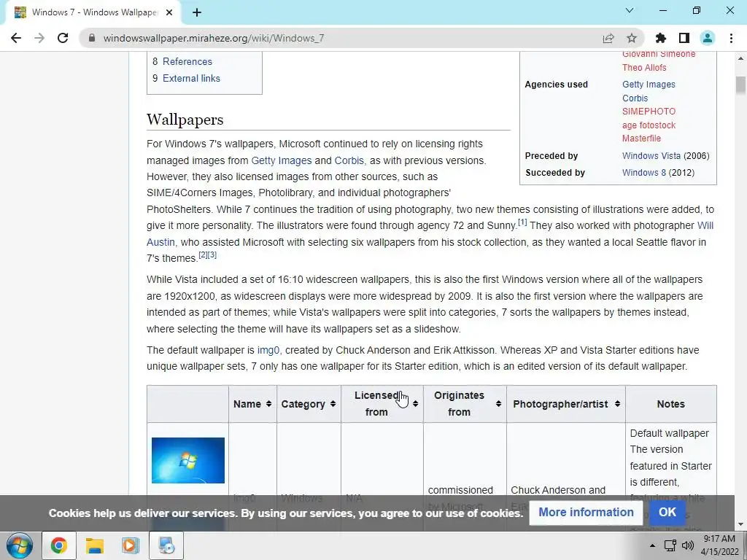Screen dimensions: 747x560
Task: Go to the Windows 8 article
Action: coord(644,172)
